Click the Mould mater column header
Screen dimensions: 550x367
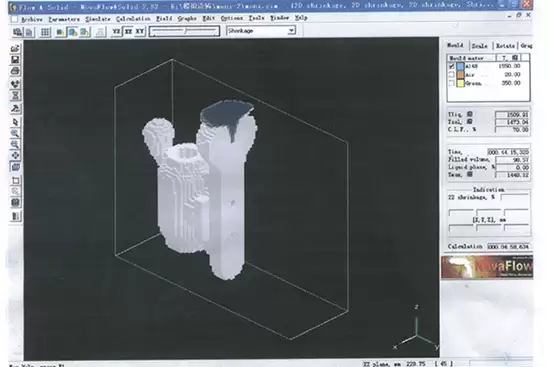pos(471,58)
